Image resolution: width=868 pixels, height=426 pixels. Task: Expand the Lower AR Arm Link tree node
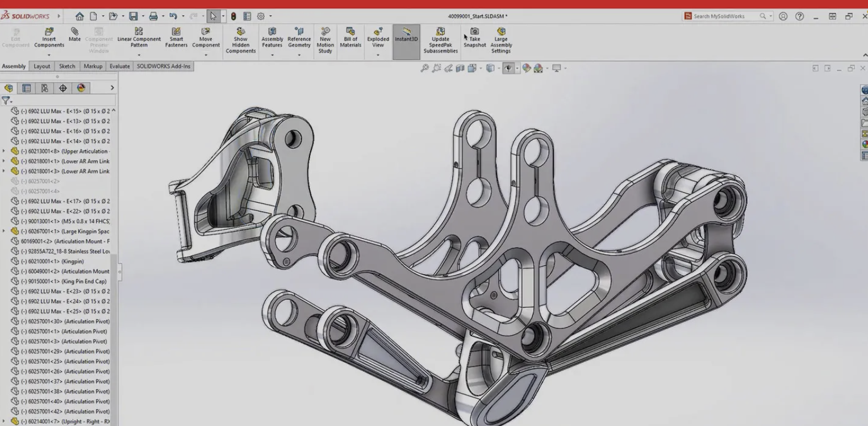tap(3, 161)
